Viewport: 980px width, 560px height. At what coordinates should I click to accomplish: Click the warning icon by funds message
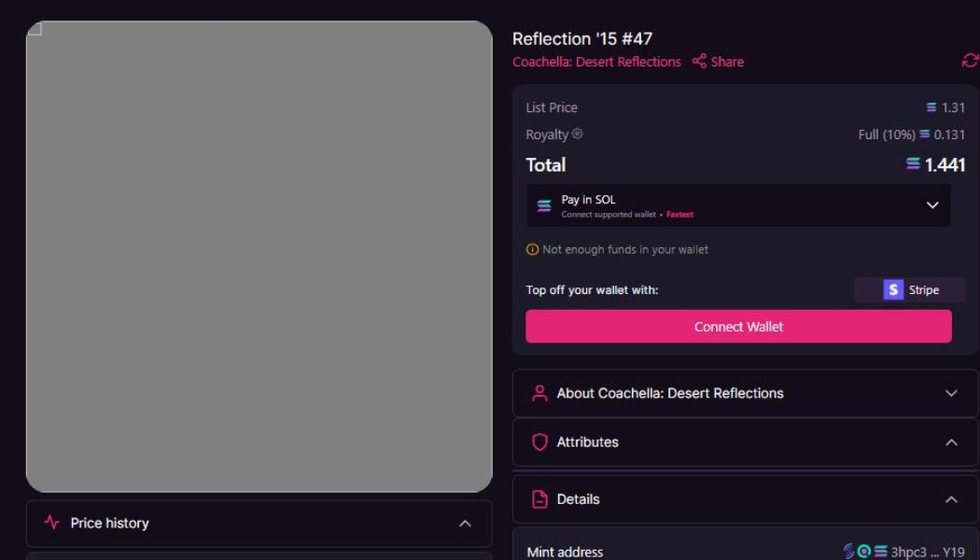point(532,250)
